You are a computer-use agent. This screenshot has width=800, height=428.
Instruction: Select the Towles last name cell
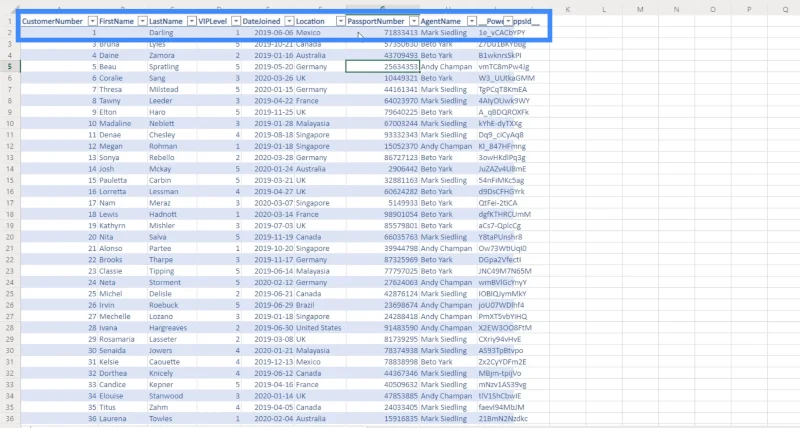(x=172, y=418)
